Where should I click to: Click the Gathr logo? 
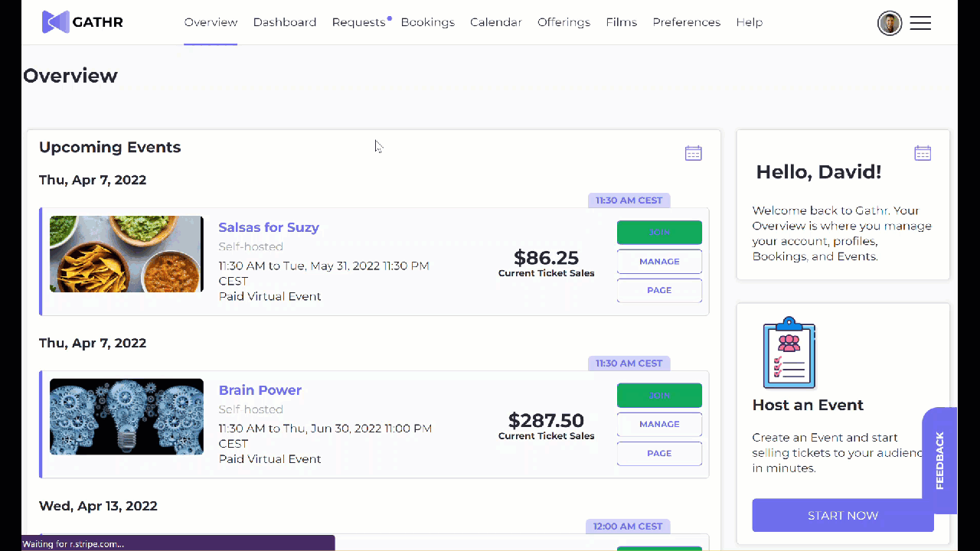tap(83, 22)
